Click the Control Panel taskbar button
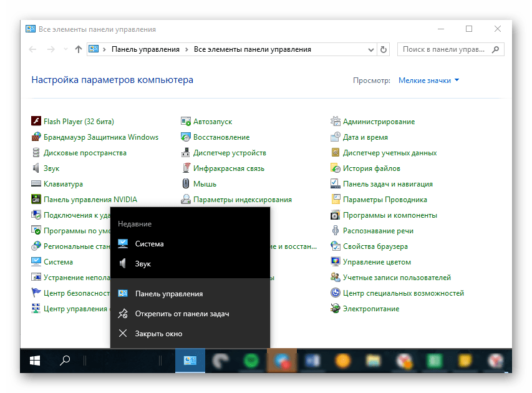Image resolution: width=532 pixels, height=393 pixels. point(190,361)
